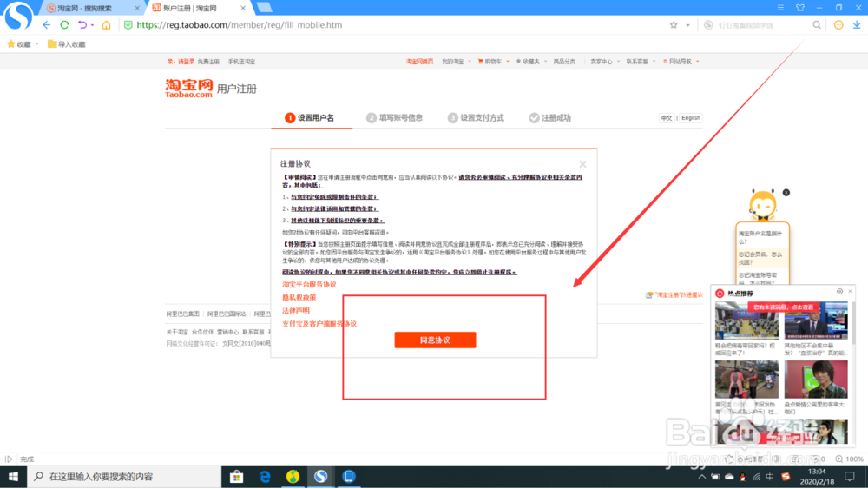Open the 淘宝网首页 link
The width and height of the screenshot is (868, 489).
(419, 62)
